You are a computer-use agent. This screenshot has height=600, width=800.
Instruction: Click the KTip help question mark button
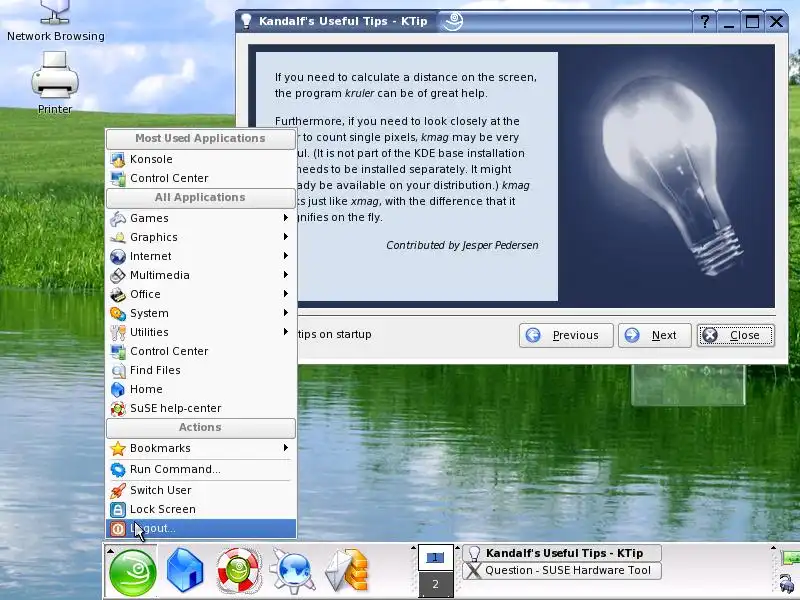pyautogui.click(x=705, y=21)
